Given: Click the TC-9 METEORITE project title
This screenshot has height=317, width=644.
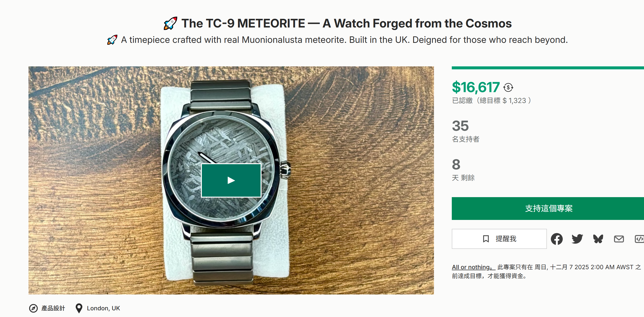Looking at the screenshot, I should 346,24.
